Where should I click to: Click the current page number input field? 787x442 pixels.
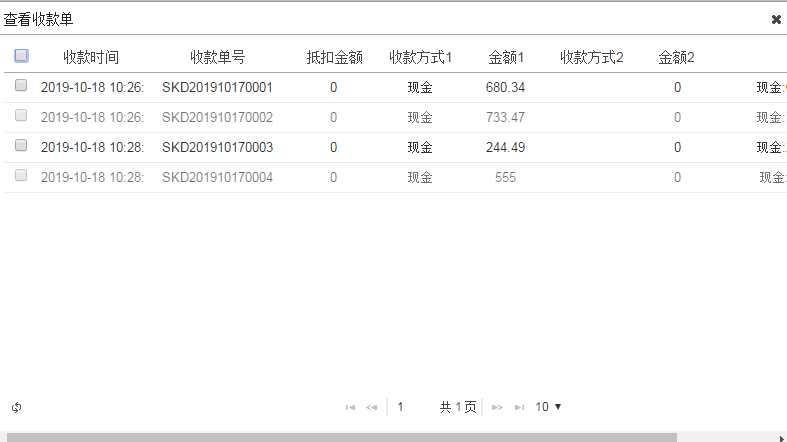pyautogui.click(x=410, y=407)
